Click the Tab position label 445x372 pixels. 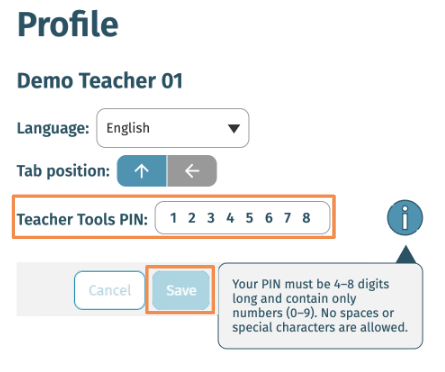(x=63, y=171)
